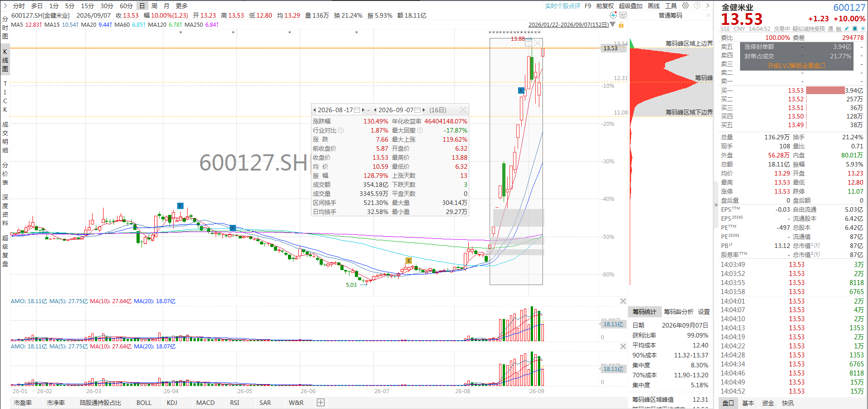This screenshot has width=868, height=409.
Task: Click help icon beside 行业对比
Action: pyautogui.click(x=341, y=130)
